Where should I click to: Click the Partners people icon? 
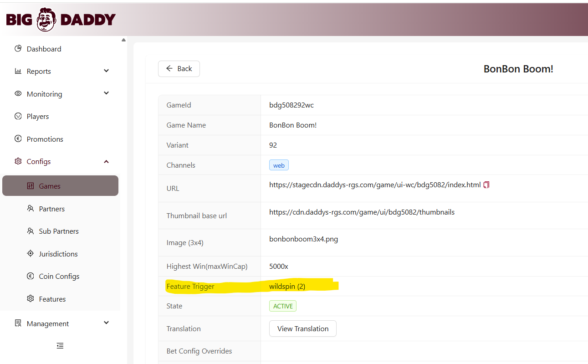31,209
